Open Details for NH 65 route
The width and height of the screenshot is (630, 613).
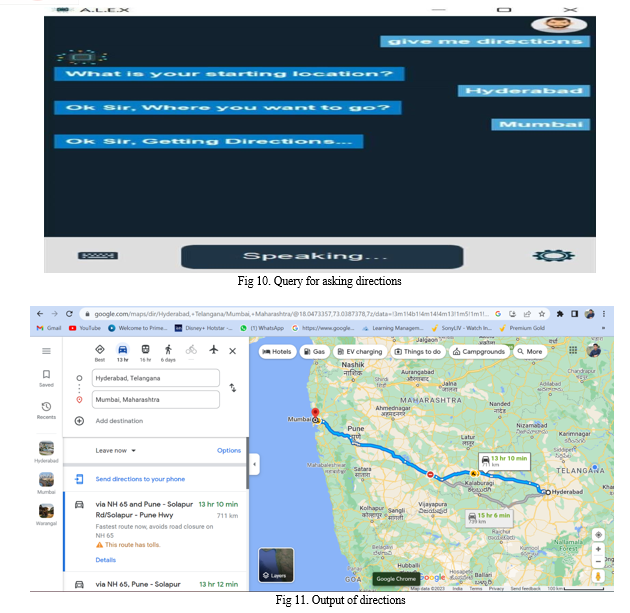(x=106, y=560)
